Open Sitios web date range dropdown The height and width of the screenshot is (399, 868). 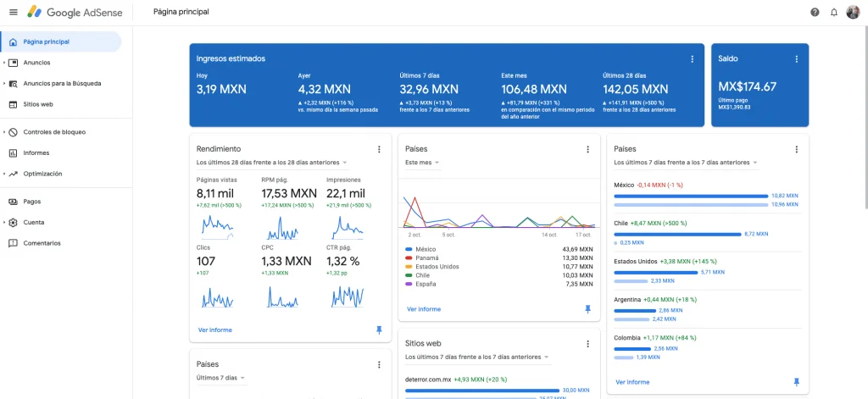tap(476, 357)
